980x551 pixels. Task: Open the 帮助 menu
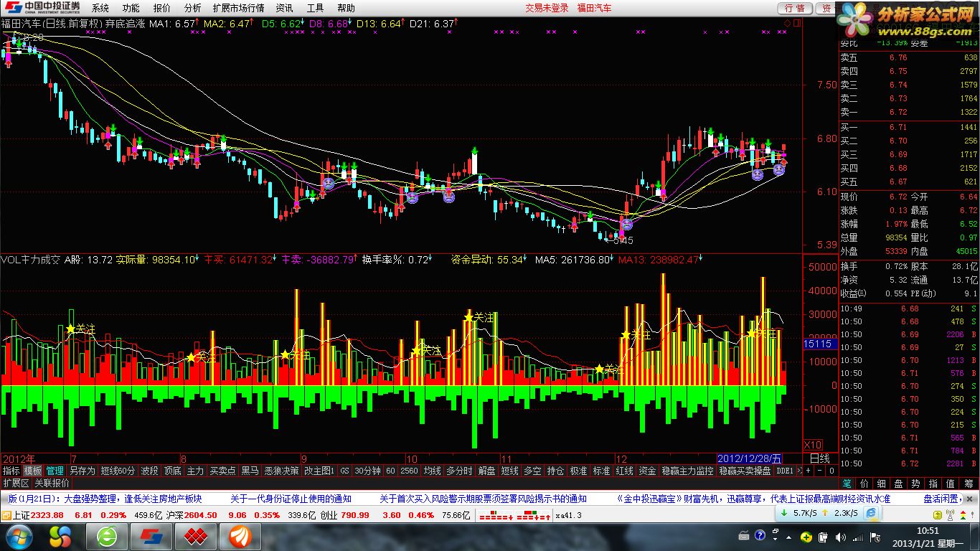[x=346, y=8]
